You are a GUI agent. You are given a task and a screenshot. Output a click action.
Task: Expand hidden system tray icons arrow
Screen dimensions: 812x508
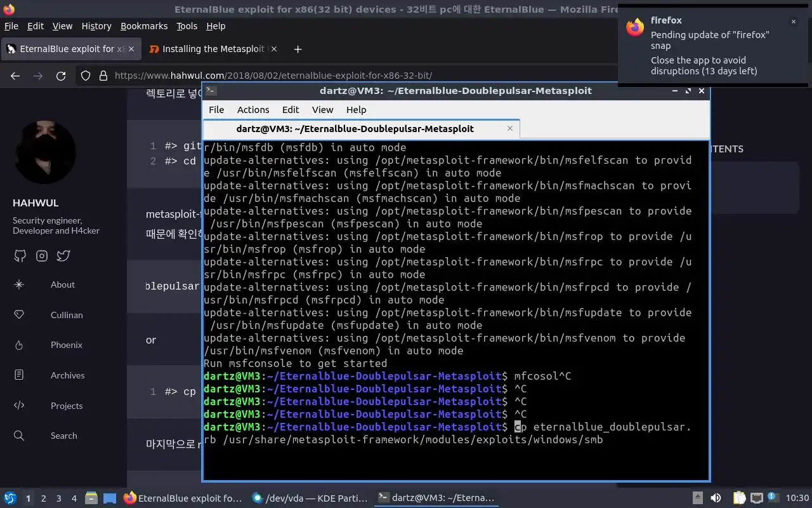(x=697, y=498)
